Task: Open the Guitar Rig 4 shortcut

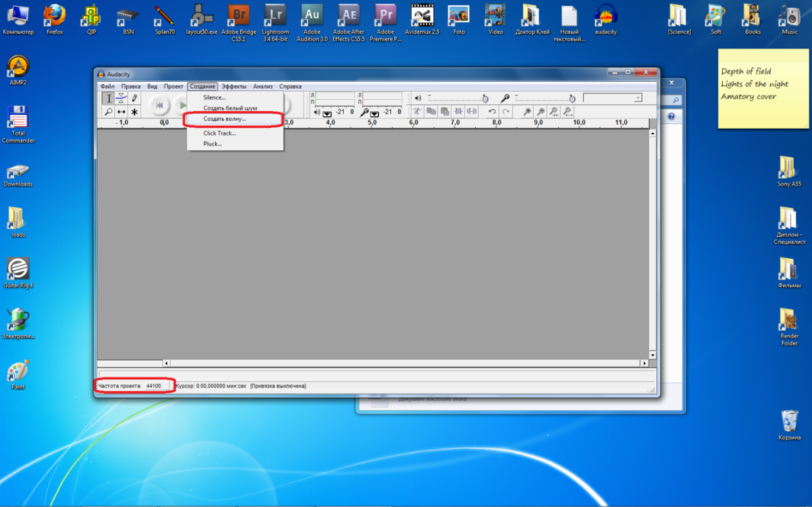Action: tap(18, 273)
